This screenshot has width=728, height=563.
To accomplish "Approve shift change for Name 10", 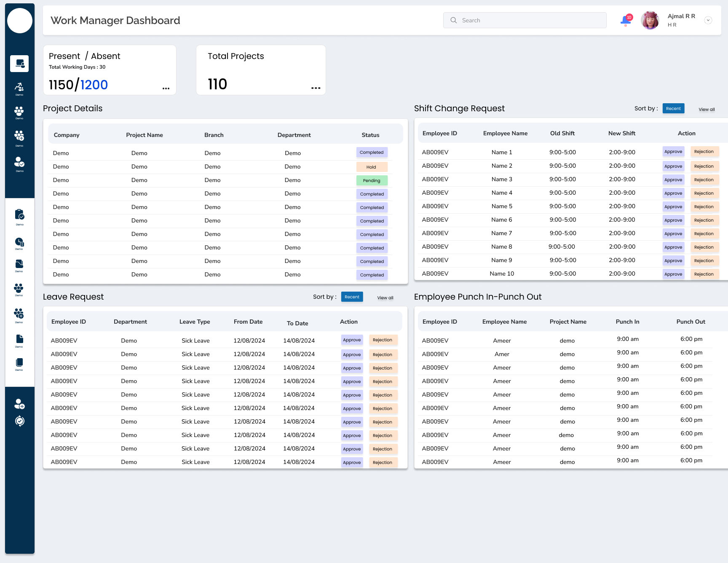I will 673,274.
